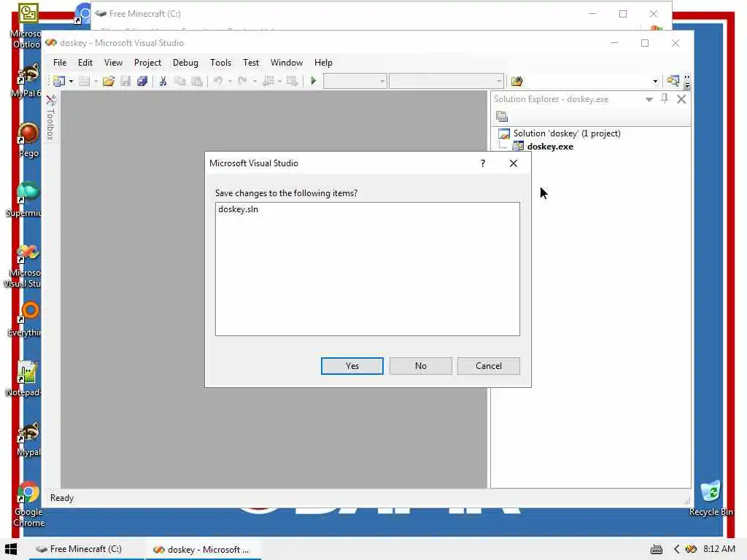Open the Help menu in Visual Studio
This screenshot has width=747, height=560.
[323, 63]
